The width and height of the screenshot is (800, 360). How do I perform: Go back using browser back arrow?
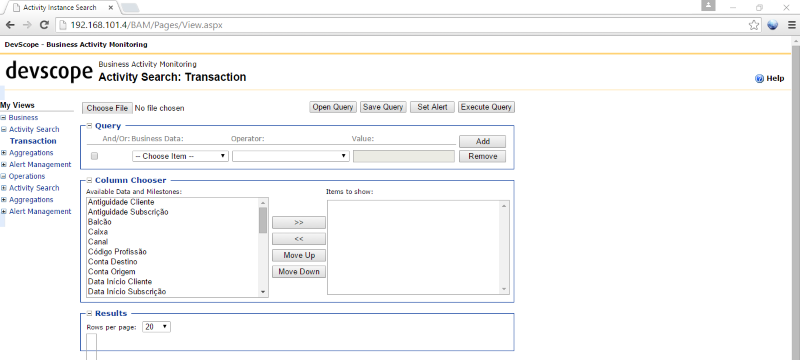click(x=10, y=24)
